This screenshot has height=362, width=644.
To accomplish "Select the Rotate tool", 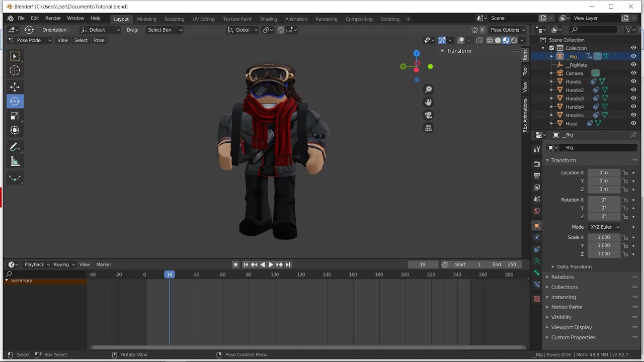I will coord(15,102).
